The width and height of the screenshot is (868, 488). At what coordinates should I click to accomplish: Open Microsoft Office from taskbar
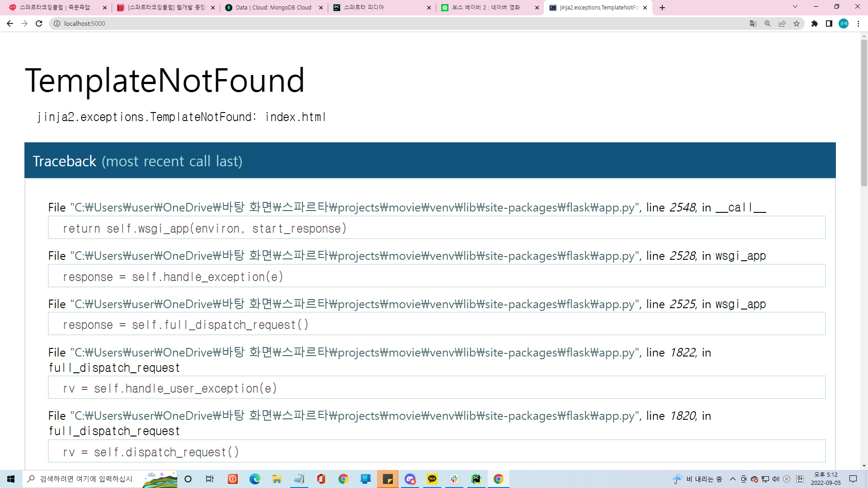click(x=321, y=479)
